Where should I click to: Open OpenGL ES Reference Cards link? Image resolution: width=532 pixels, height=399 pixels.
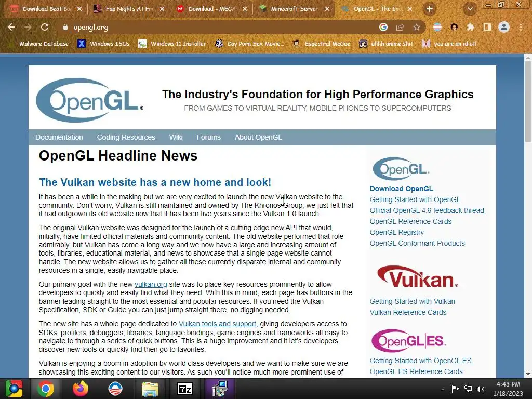coord(416,371)
